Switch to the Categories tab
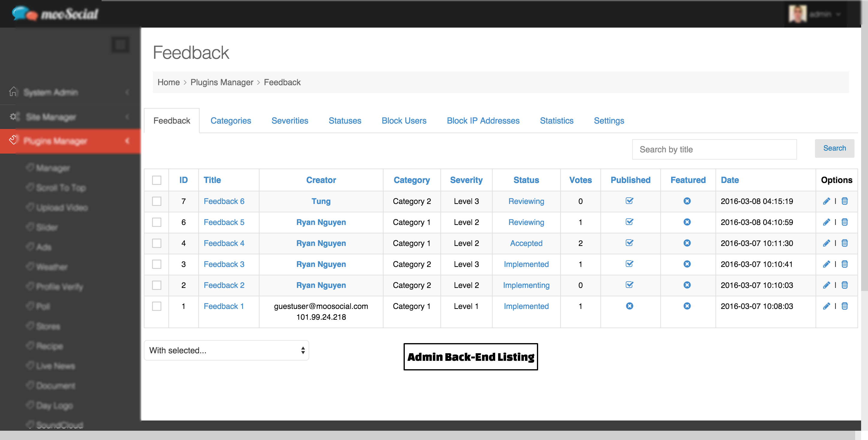 point(231,121)
